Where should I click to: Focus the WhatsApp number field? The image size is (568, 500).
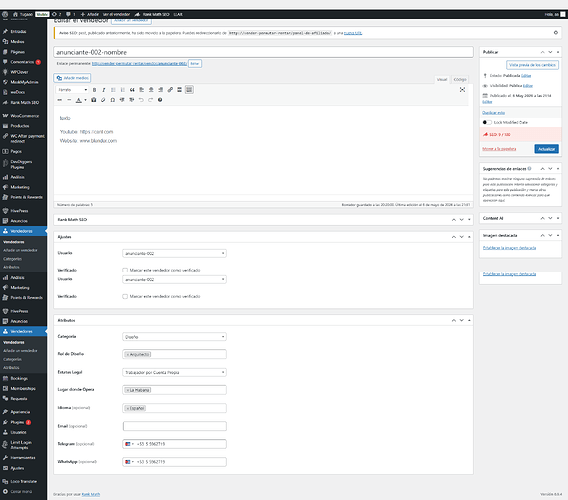point(175,462)
